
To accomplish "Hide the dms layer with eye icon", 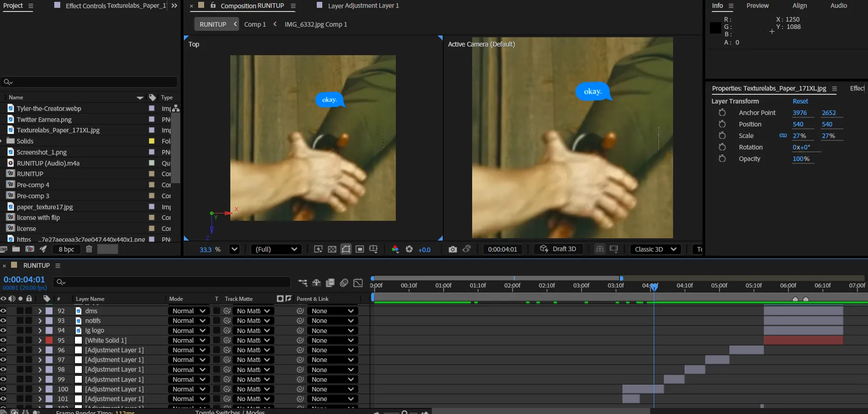I will pyautogui.click(x=4, y=311).
